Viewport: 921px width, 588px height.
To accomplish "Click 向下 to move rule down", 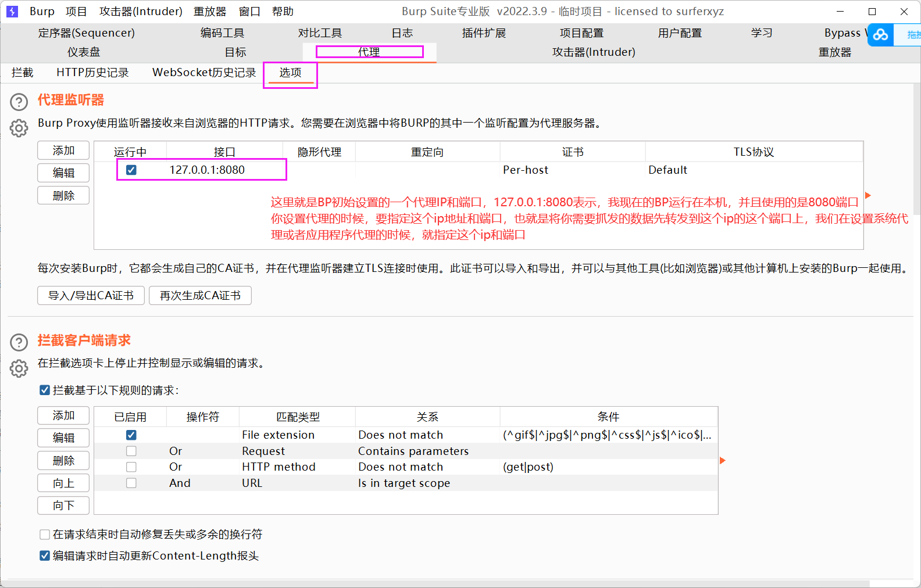I will (x=63, y=505).
